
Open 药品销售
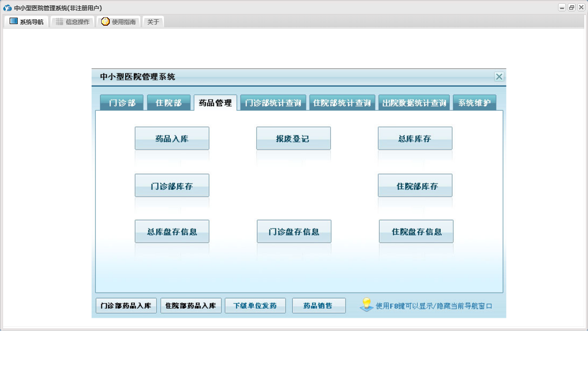319,305
